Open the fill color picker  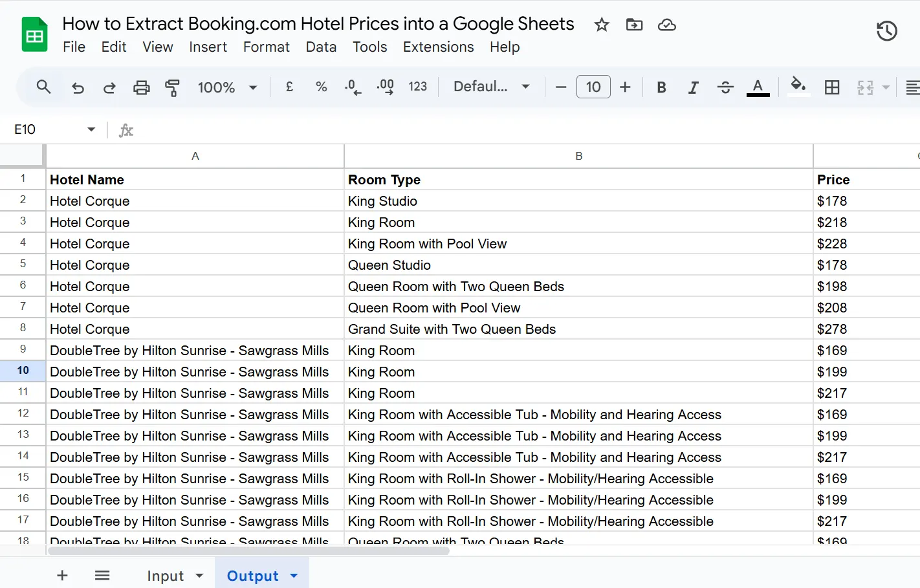tap(798, 86)
